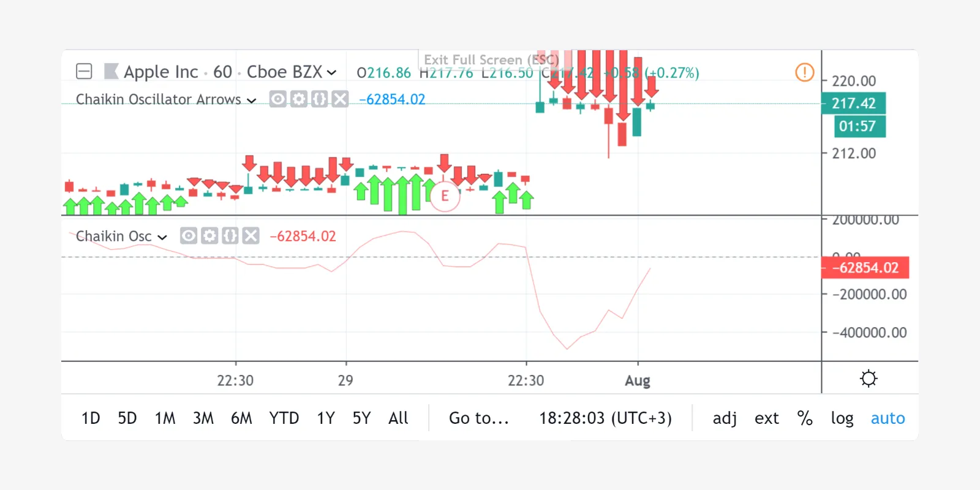
Task: Expand the Chaikin Osc legend chevron
Action: [x=162, y=238]
